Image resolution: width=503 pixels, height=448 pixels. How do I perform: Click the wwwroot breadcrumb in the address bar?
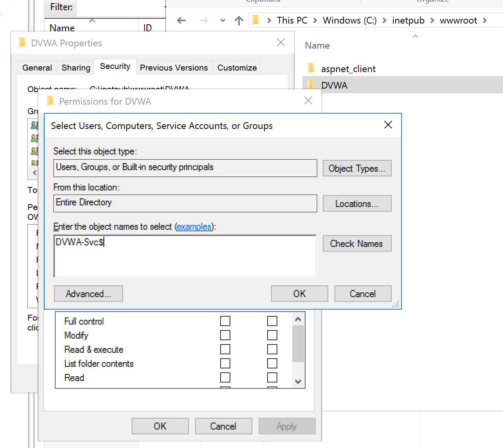tap(458, 20)
